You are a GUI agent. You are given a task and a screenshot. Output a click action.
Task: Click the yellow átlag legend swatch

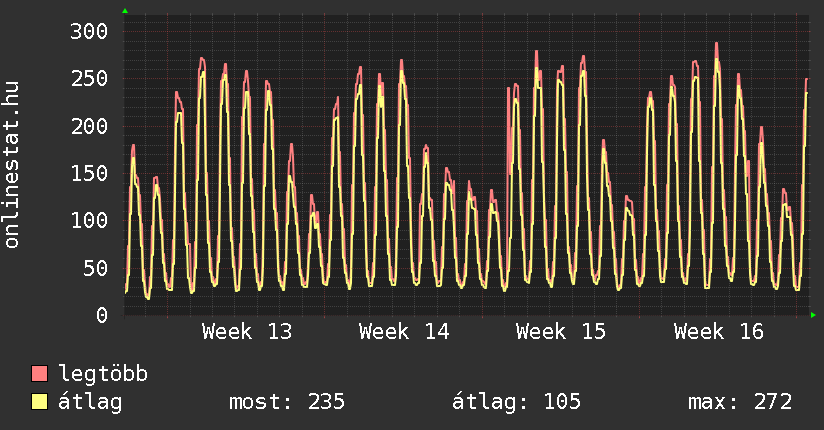click(x=40, y=402)
